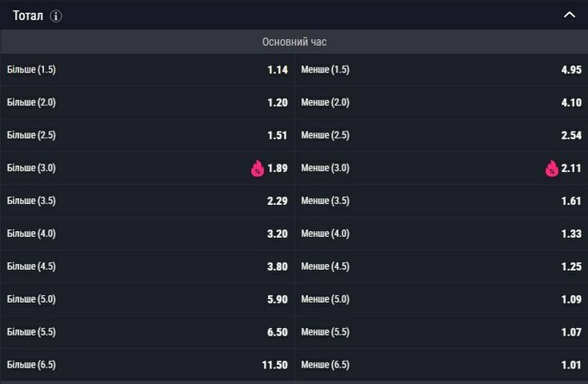Select Менше (3.5) at odds 1.61

[441, 202]
